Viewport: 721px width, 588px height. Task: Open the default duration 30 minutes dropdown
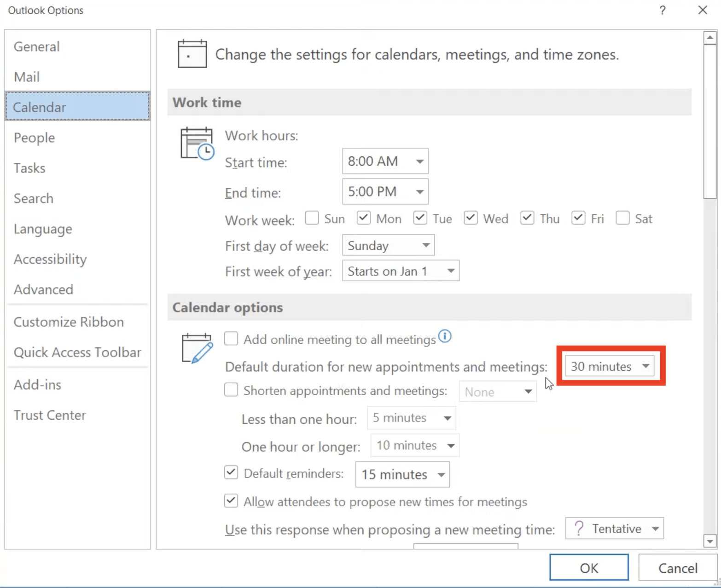[610, 366]
